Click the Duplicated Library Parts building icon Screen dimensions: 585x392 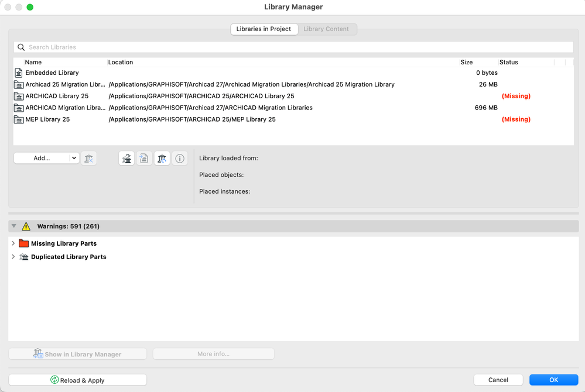(x=24, y=257)
